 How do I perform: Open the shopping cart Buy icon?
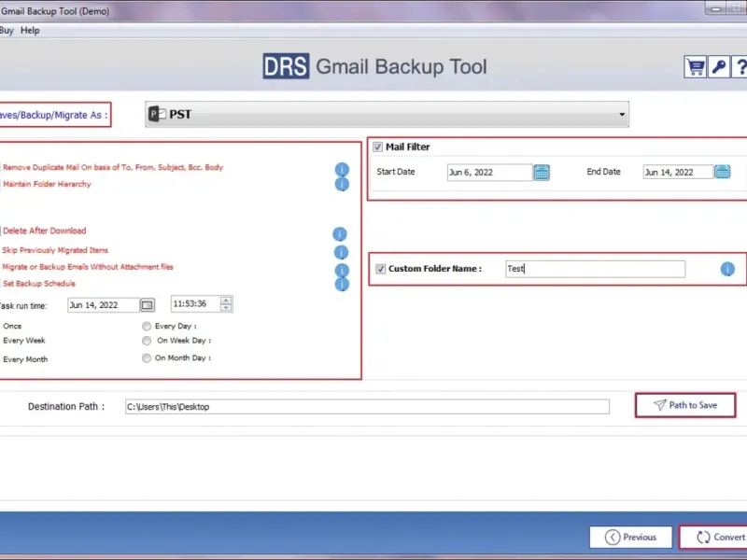pyautogui.click(x=695, y=67)
